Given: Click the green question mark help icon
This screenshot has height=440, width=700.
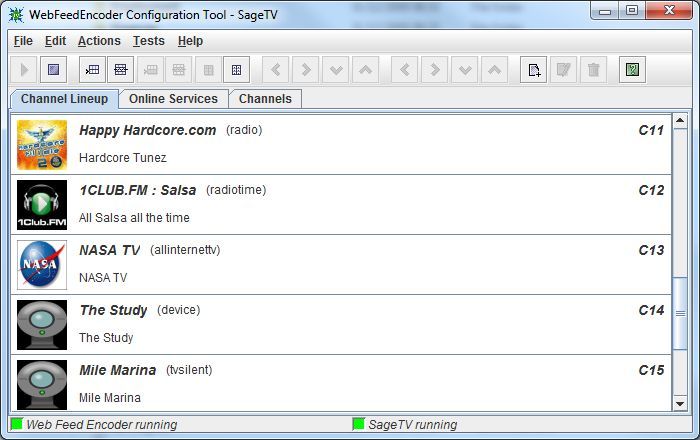Looking at the screenshot, I should pos(632,70).
